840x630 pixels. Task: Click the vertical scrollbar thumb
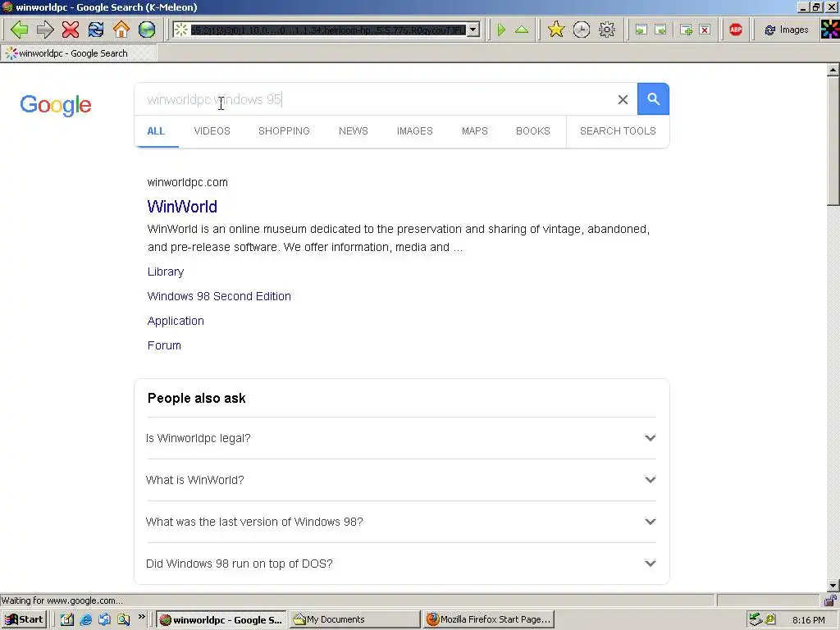833,140
